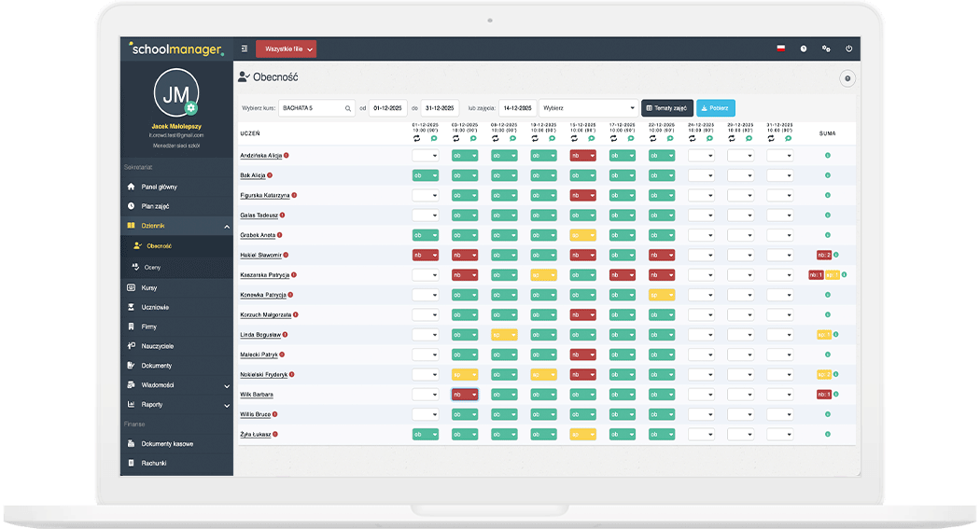
Task: Click the 'od' start date field 01-12-2025
Action: (x=387, y=108)
